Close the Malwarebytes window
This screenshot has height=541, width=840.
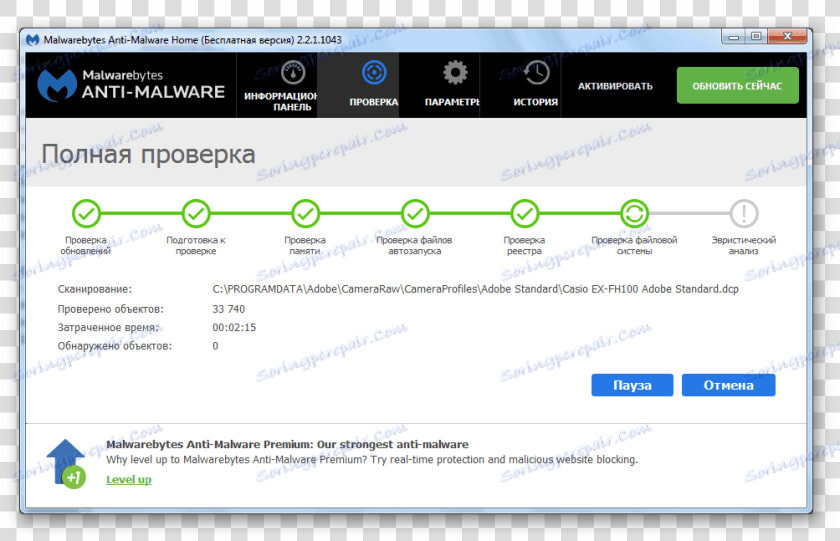click(x=787, y=37)
